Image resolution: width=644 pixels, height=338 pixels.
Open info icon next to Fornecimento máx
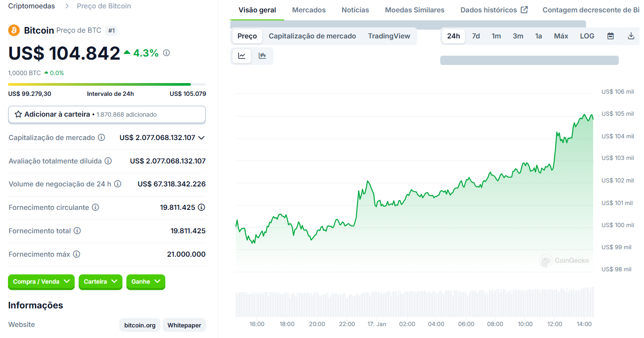point(76,254)
